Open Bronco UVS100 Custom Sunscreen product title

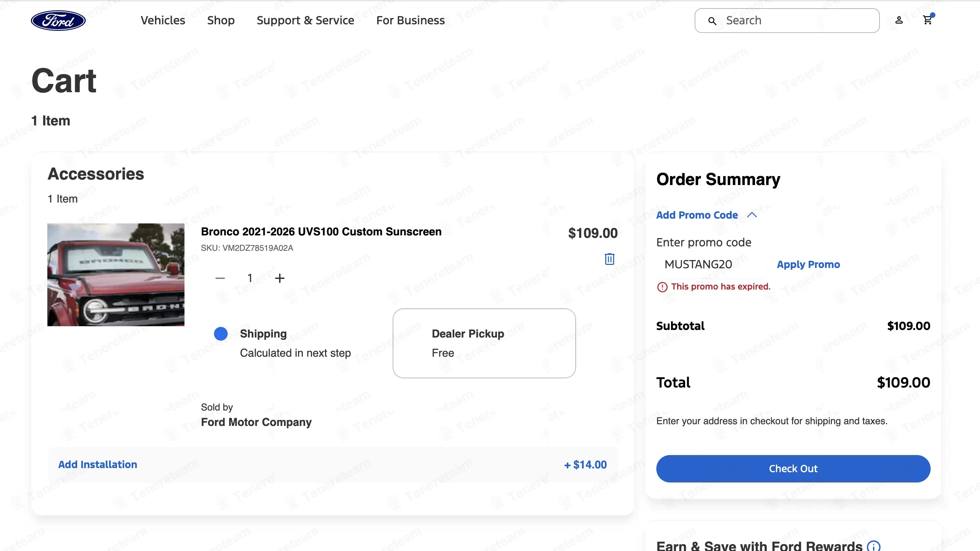point(321,232)
